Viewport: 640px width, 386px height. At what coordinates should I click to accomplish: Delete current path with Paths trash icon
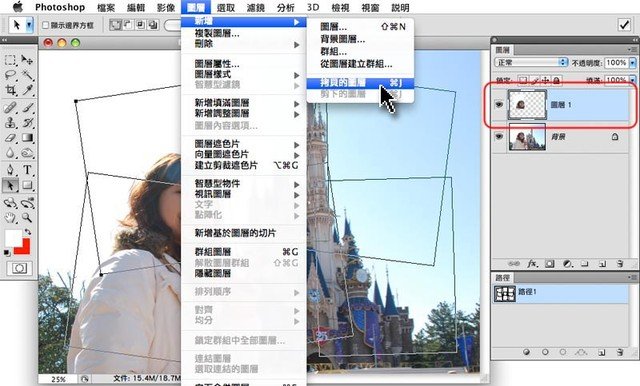click(x=620, y=352)
